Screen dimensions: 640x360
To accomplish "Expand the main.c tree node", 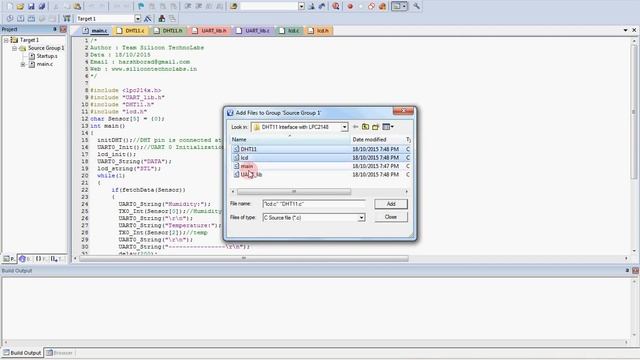I will pos(23,64).
